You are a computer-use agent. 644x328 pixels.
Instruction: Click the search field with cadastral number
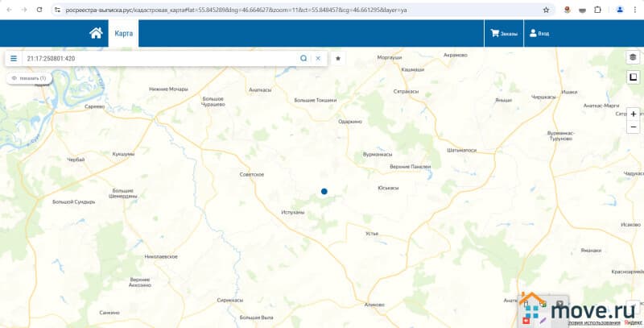[161, 59]
